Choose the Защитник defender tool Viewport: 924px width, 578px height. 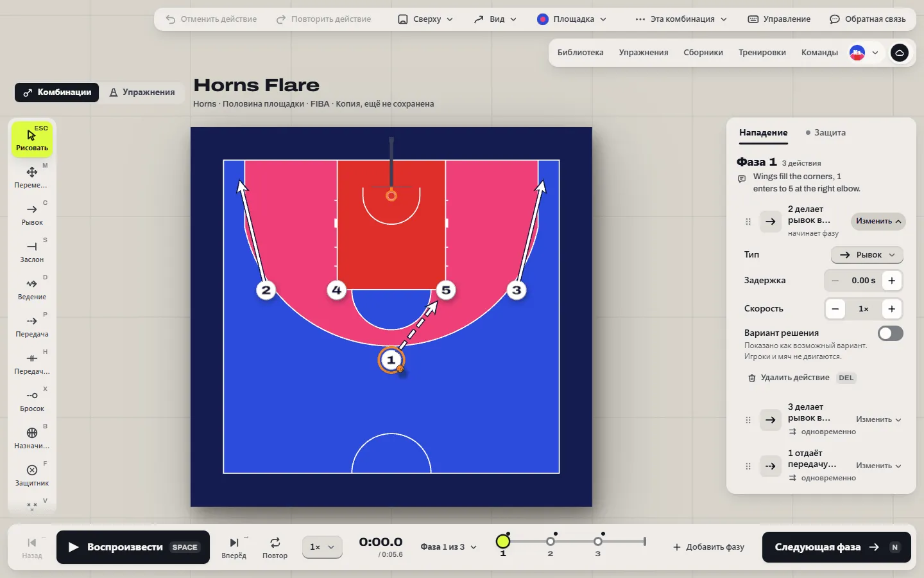(32, 475)
